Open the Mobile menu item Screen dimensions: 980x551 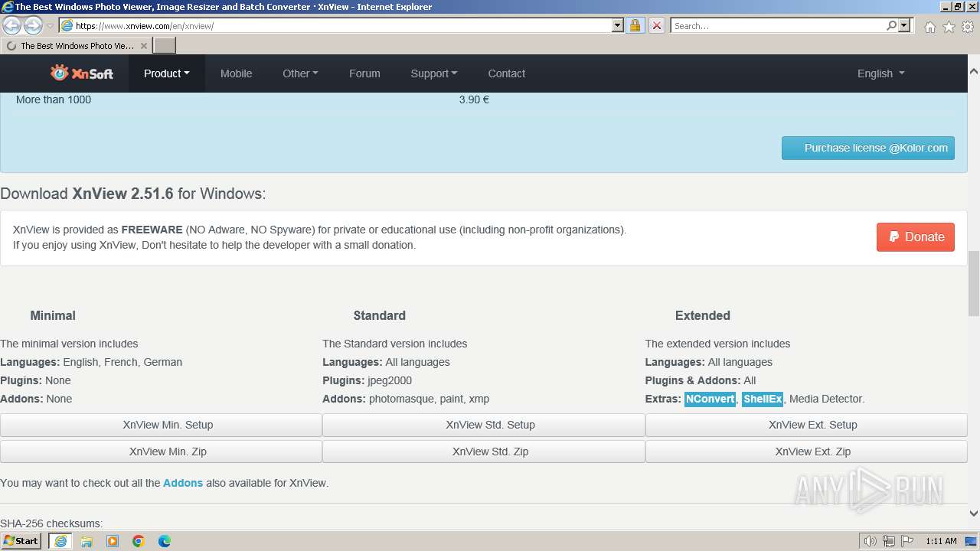tap(236, 73)
